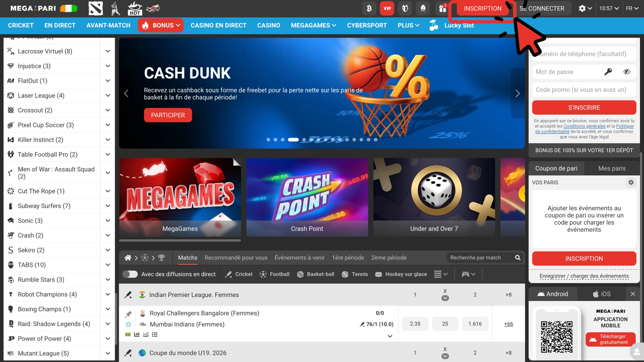Click the last banner carousel dot
The height and width of the screenshot is (362, 644).
(376, 140)
